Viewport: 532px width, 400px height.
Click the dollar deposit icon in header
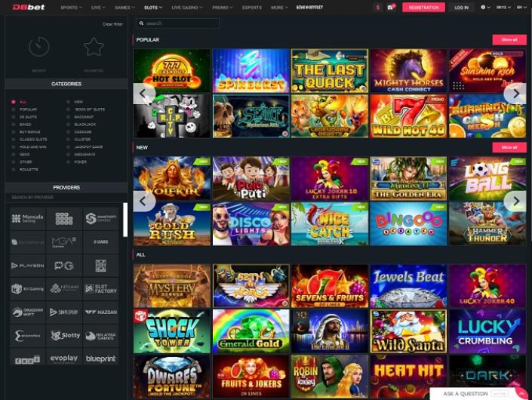click(377, 8)
